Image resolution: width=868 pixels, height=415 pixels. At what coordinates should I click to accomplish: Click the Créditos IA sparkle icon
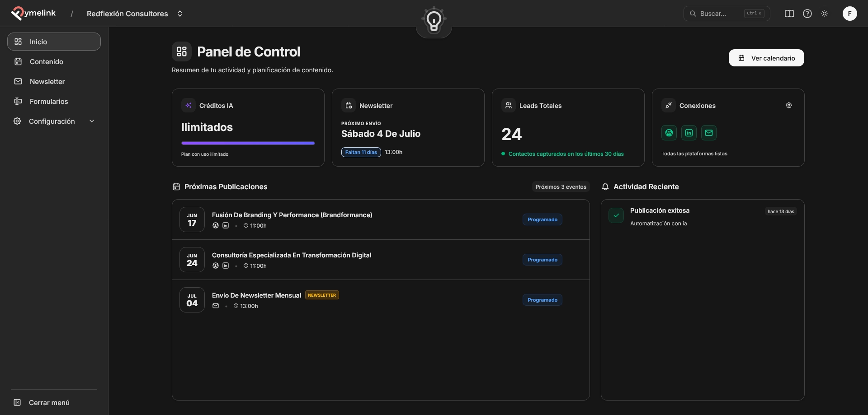189,105
